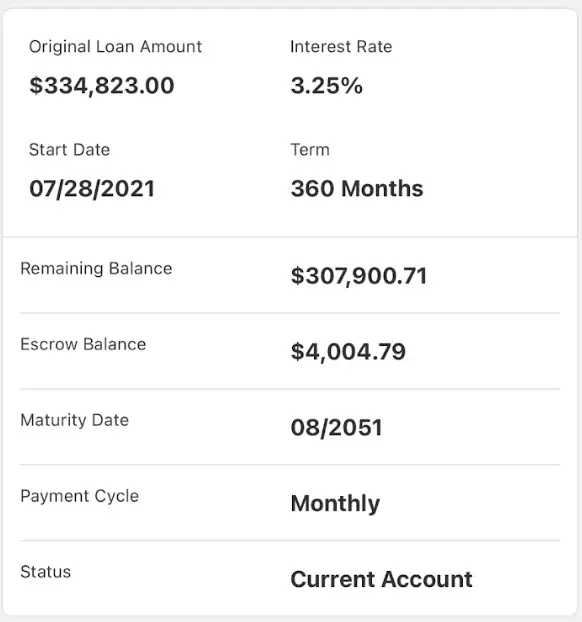Click the divider line below Start Date section
This screenshot has width=582, height=622.
pos(290,237)
